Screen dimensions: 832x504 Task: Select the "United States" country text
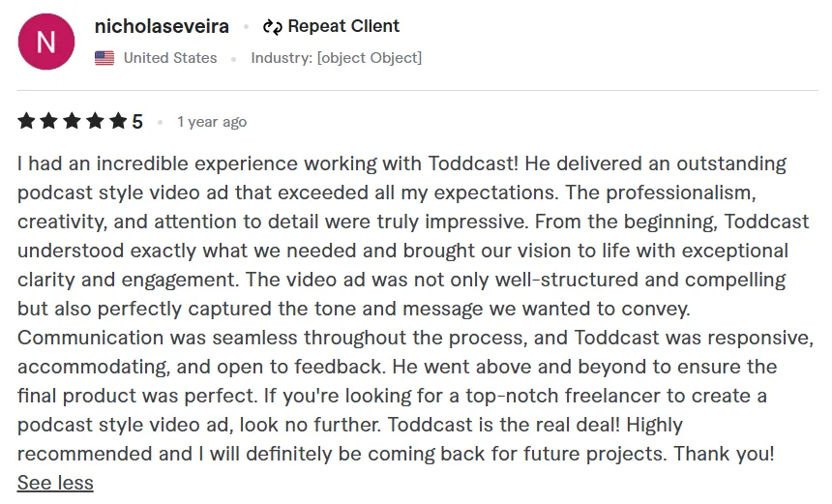coord(170,58)
